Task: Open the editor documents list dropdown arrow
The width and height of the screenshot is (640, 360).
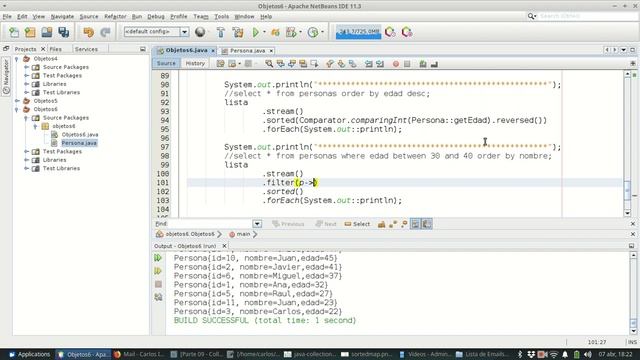Action: [x=624, y=50]
